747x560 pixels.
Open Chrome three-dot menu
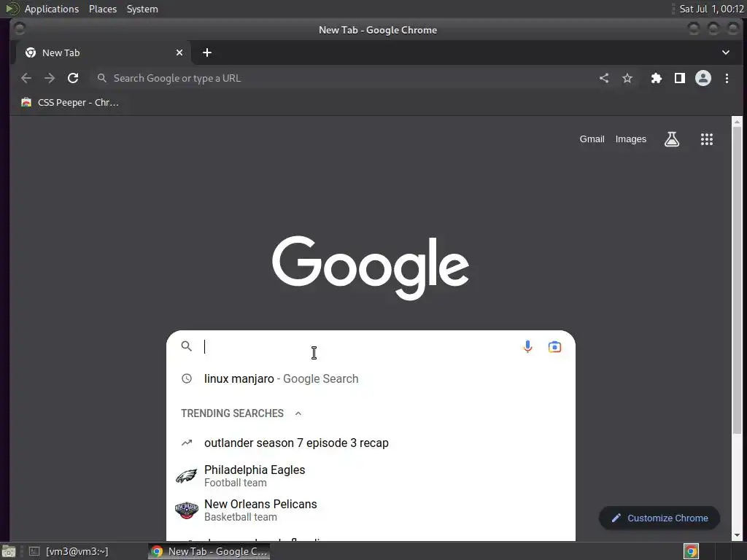coord(727,78)
